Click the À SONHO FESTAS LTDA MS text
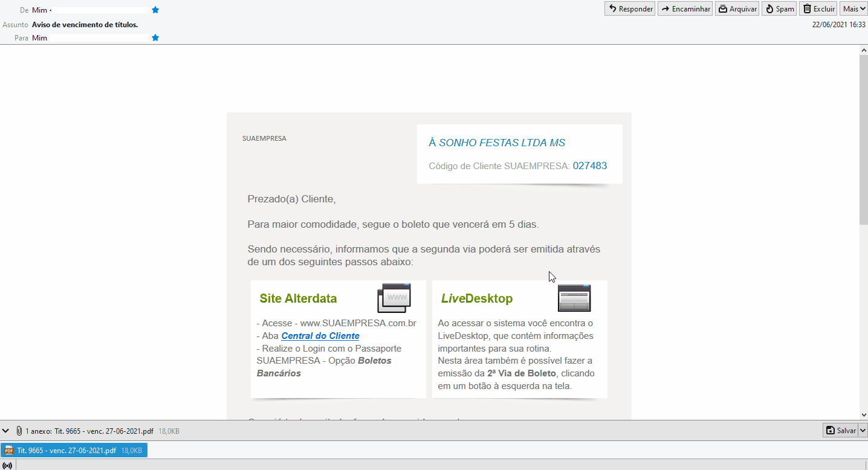Viewport: 868px width, 470px height. pyautogui.click(x=497, y=143)
